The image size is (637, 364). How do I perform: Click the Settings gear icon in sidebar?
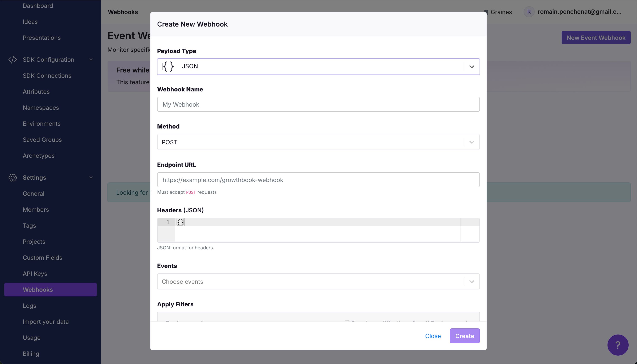[x=12, y=178]
